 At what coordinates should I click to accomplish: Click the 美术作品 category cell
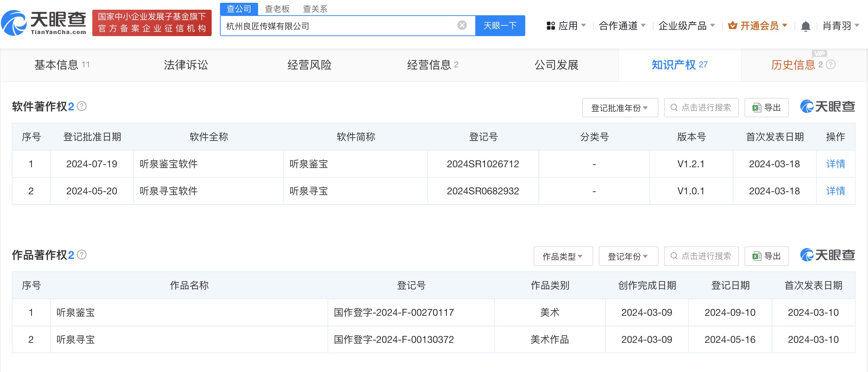point(550,339)
